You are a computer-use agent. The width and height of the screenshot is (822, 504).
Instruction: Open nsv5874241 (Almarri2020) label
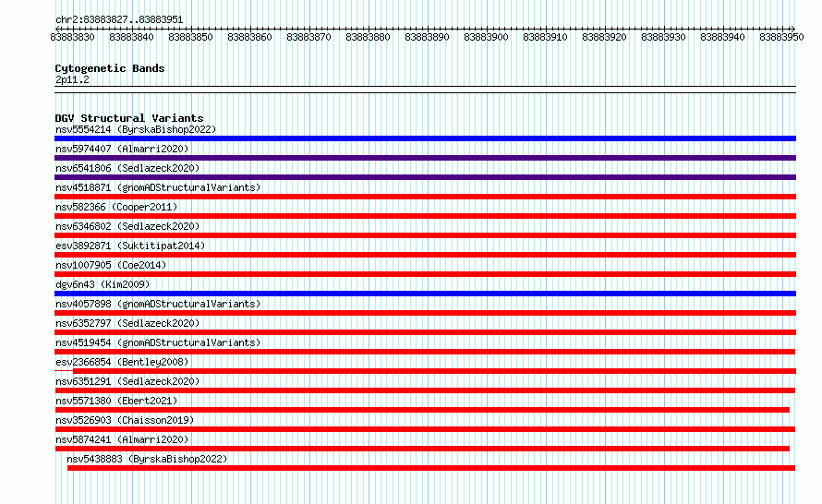pos(122,439)
